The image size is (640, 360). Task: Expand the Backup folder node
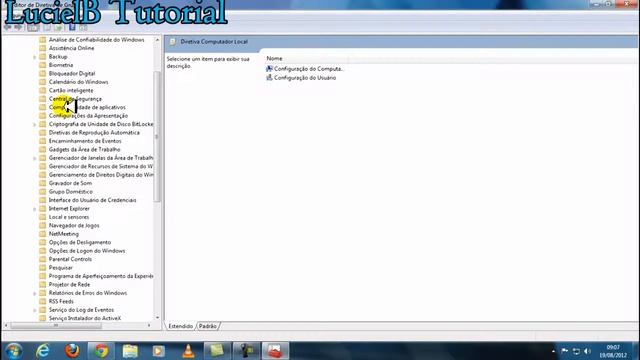pos(35,57)
